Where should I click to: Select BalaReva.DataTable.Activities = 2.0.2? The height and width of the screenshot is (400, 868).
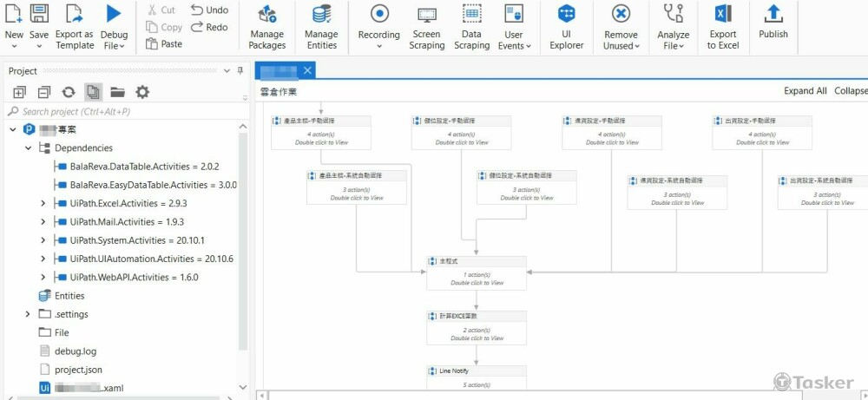(146, 167)
